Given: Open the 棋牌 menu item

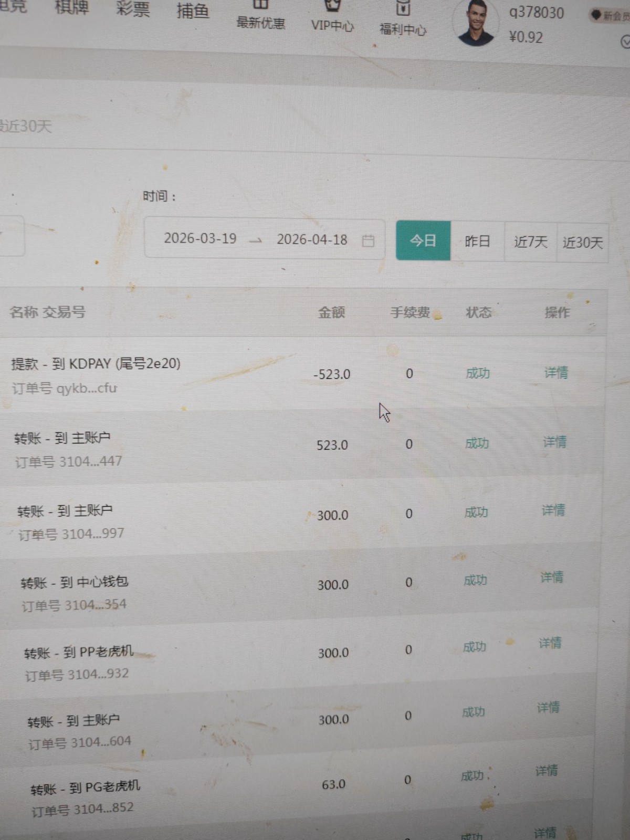Looking at the screenshot, I should pos(72,7).
